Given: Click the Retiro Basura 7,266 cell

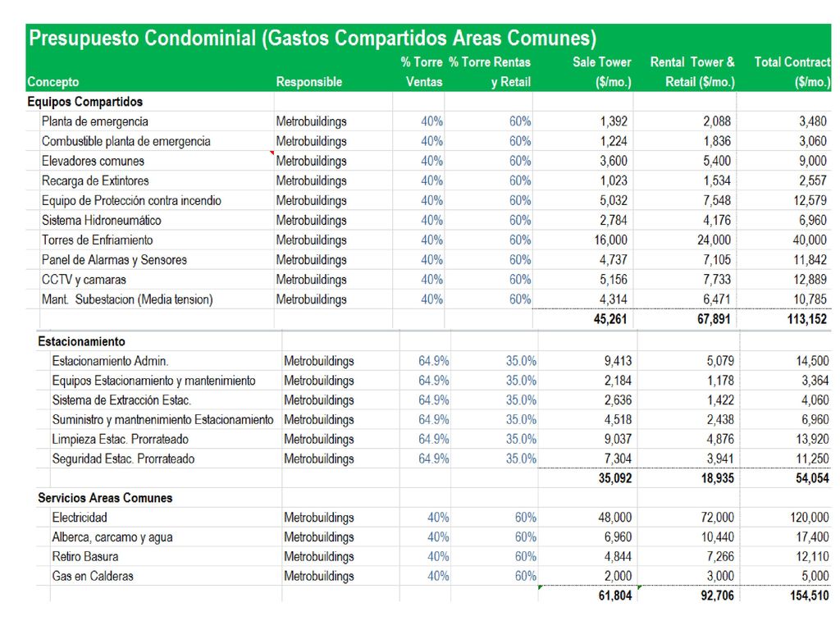Looking at the screenshot, I should pos(720,557).
